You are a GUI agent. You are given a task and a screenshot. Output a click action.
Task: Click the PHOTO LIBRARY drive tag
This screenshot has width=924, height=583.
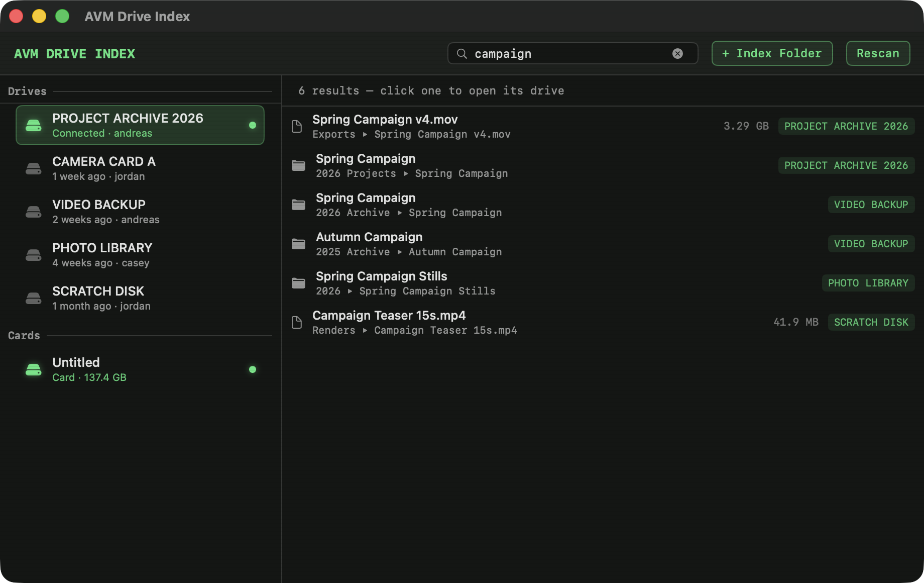pyautogui.click(x=868, y=283)
